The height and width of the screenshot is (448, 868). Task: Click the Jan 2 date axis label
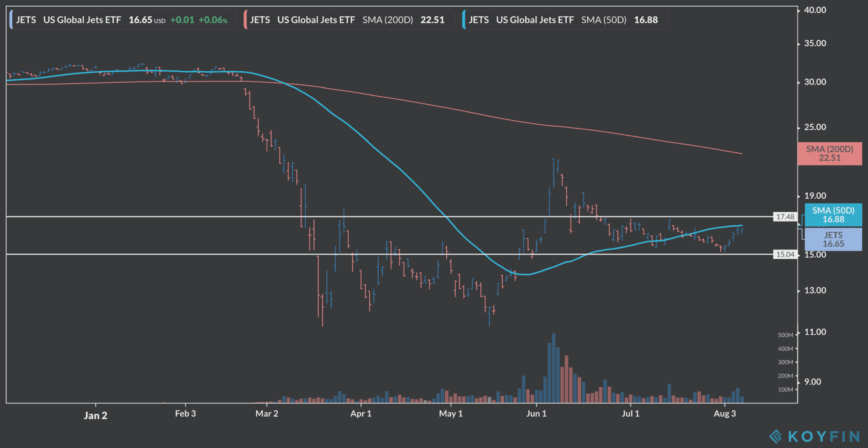pyautogui.click(x=95, y=415)
